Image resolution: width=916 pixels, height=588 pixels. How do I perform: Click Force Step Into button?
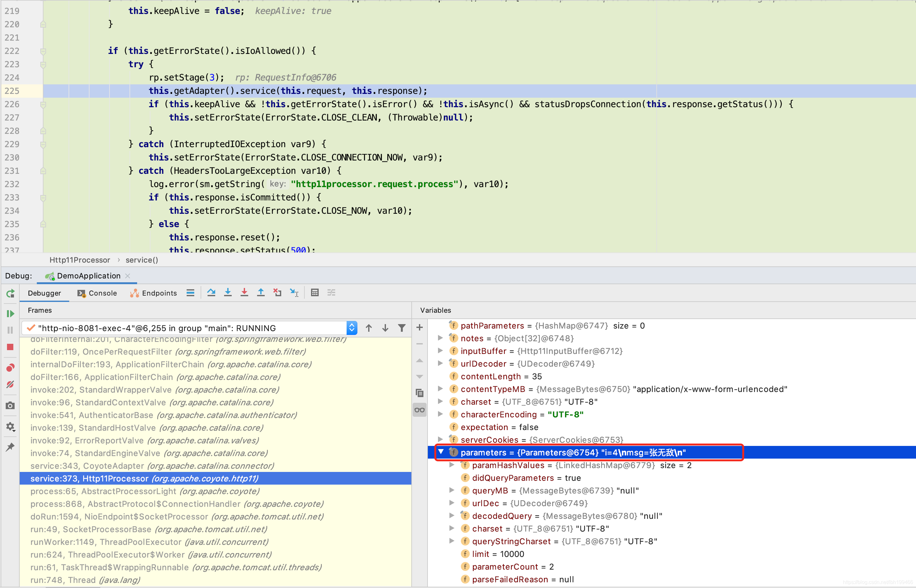[x=244, y=293]
